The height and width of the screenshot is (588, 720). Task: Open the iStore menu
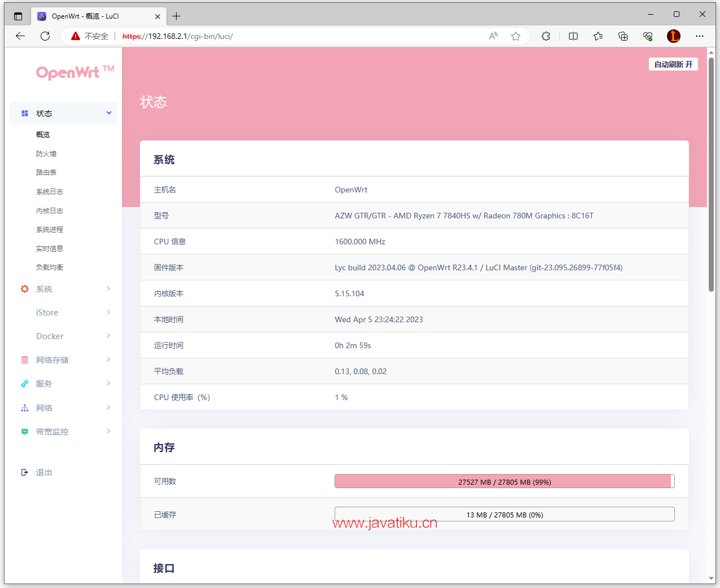pyautogui.click(x=47, y=313)
